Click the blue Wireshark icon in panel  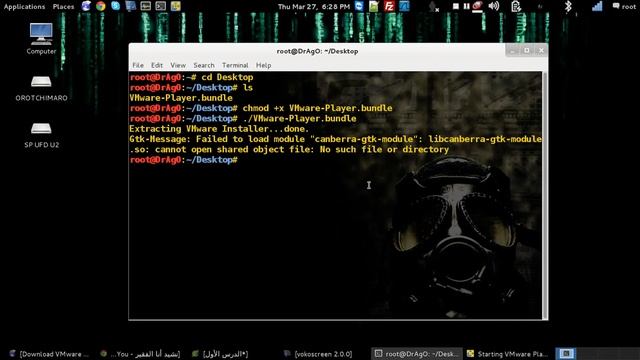404,6
